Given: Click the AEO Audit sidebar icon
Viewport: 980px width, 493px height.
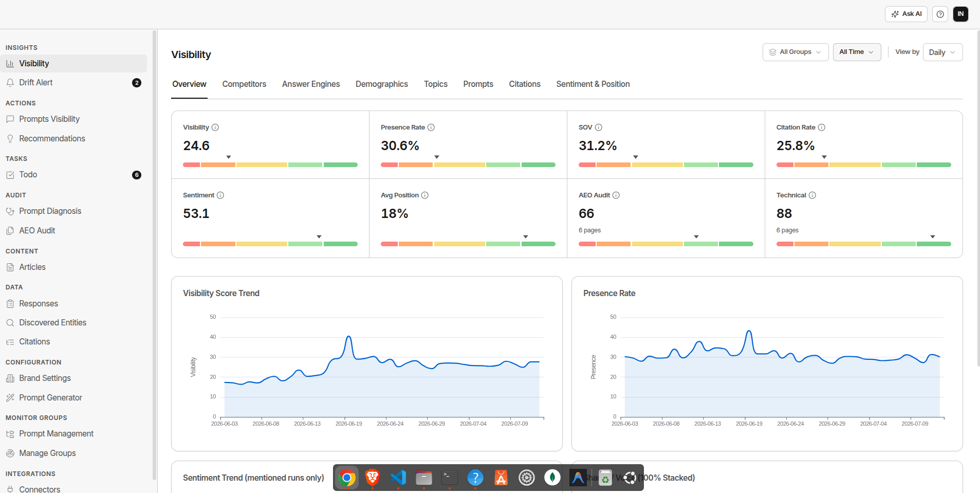Looking at the screenshot, I should (10, 231).
